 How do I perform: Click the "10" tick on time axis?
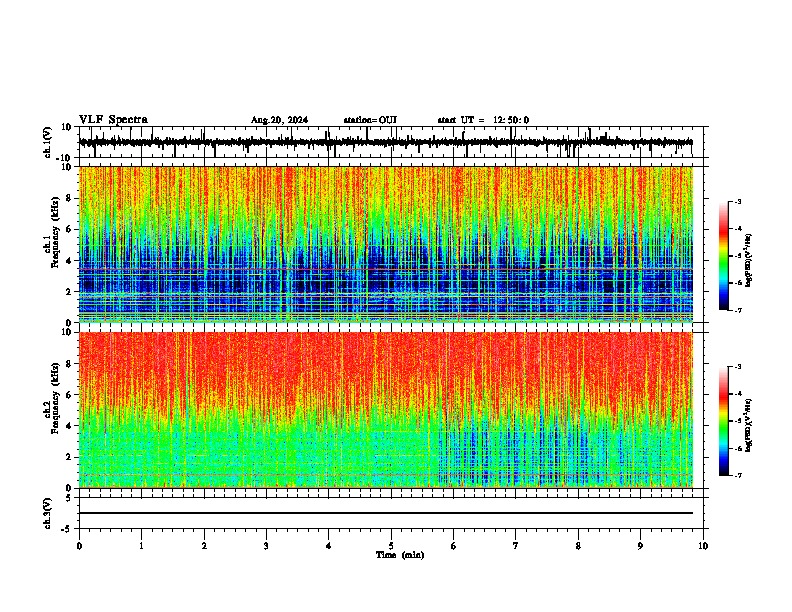[x=703, y=546]
